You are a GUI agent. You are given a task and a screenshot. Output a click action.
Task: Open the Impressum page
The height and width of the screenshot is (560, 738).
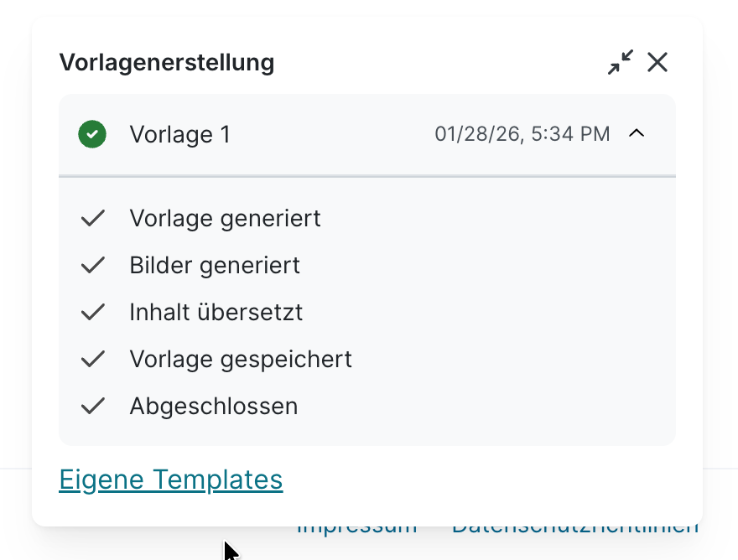(356, 526)
